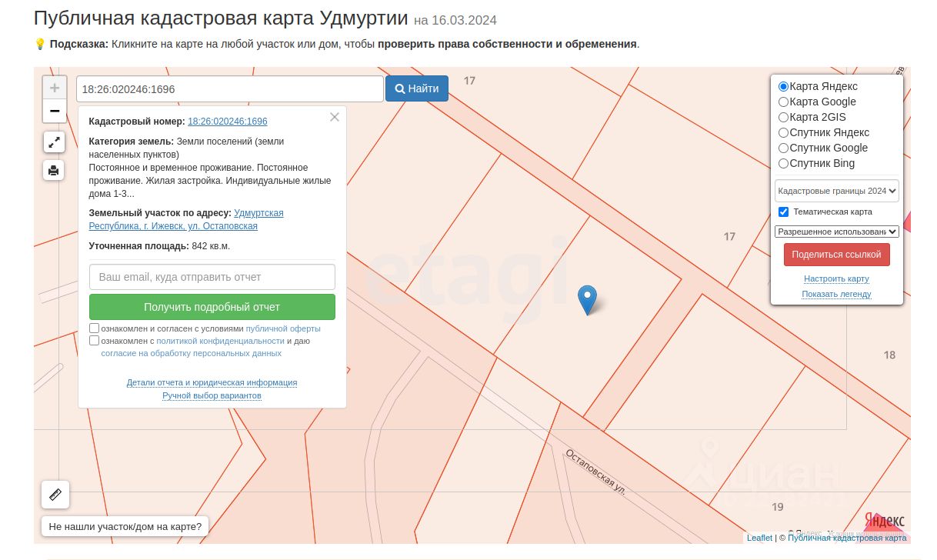Zoom out the map with minus button
Image resolution: width=937 pixels, height=560 pixels.
coord(54,112)
